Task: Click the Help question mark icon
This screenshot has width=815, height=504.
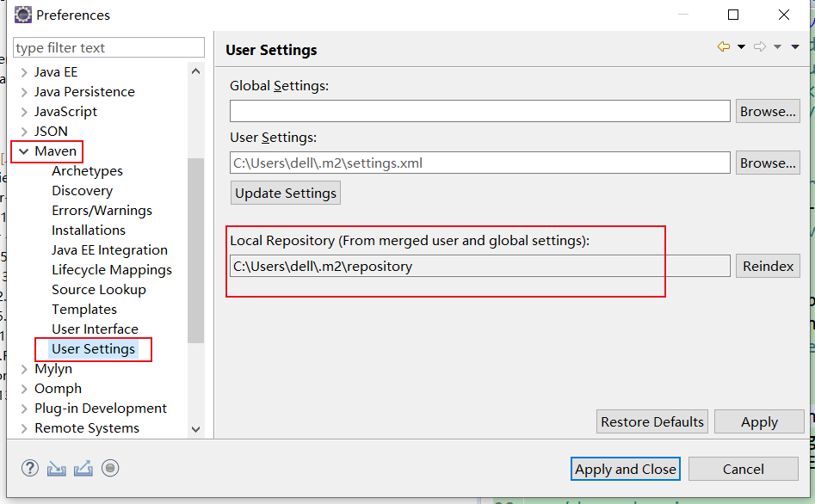Action: tap(30, 468)
